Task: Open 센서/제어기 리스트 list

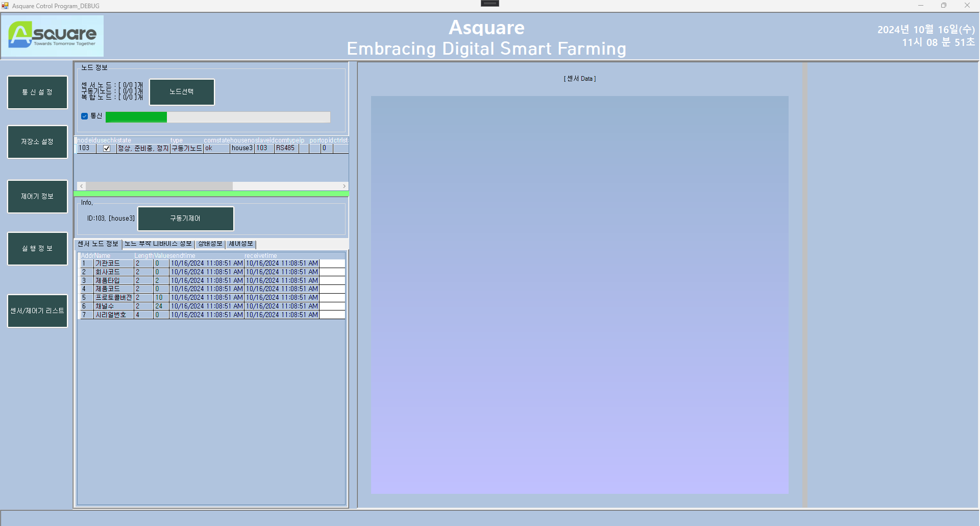Action: (x=37, y=311)
